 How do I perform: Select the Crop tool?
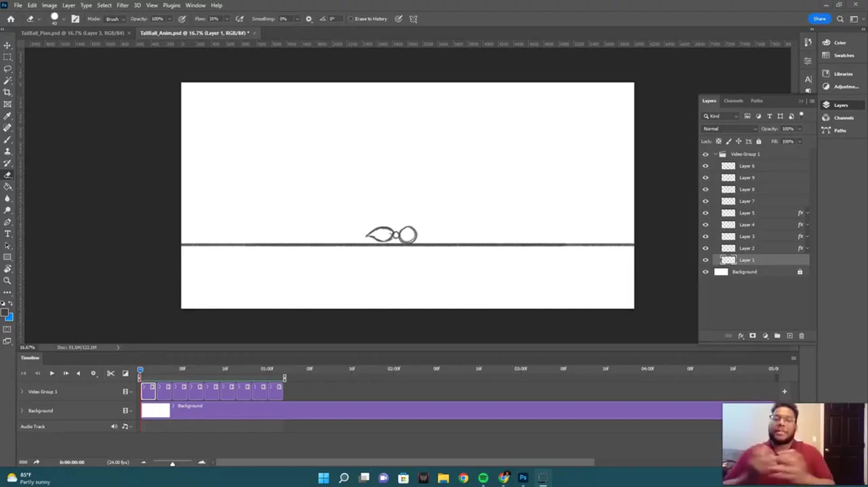8,92
